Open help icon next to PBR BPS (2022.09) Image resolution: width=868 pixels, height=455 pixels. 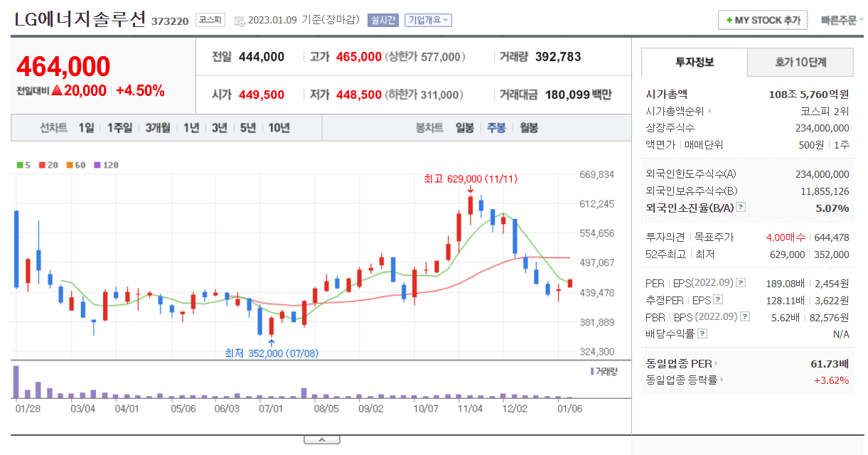[744, 316]
